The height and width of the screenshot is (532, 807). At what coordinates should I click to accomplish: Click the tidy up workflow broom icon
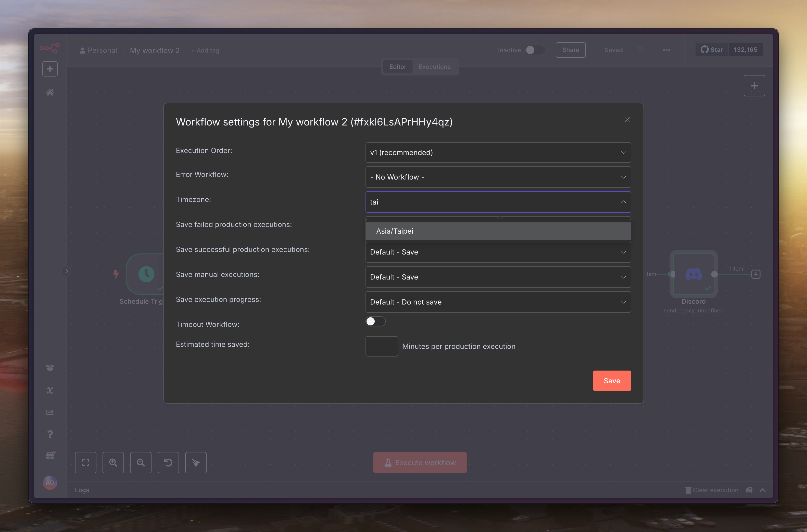click(196, 462)
